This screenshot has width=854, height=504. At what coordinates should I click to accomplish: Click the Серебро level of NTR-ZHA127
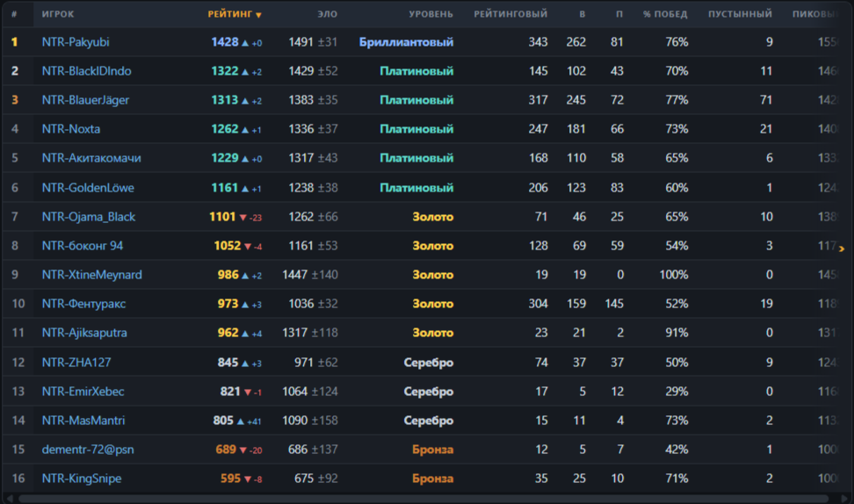pyautogui.click(x=428, y=363)
